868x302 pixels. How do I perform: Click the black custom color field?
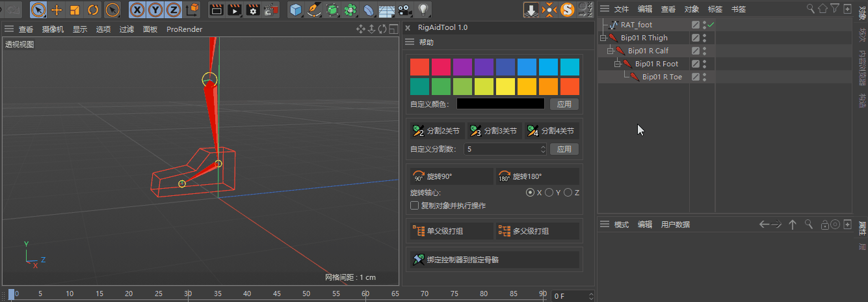click(x=500, y=103)
